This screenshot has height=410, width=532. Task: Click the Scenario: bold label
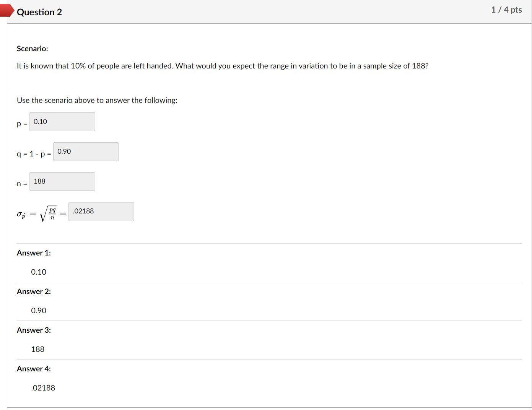coord(33,49)
